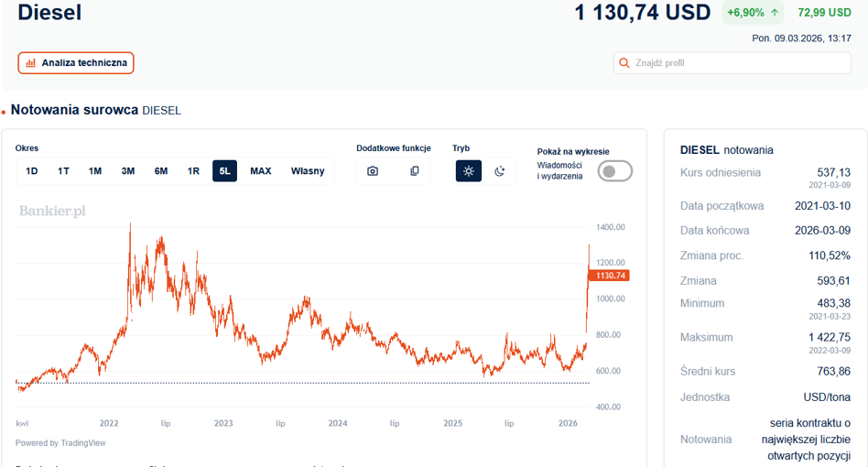This screenshot has width=868, height=467.
Task: Click the Diesel page title
Action: tap(49, 12)
